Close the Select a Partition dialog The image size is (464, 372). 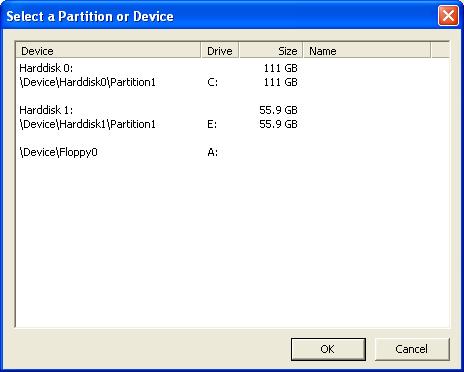coord(448,15)
